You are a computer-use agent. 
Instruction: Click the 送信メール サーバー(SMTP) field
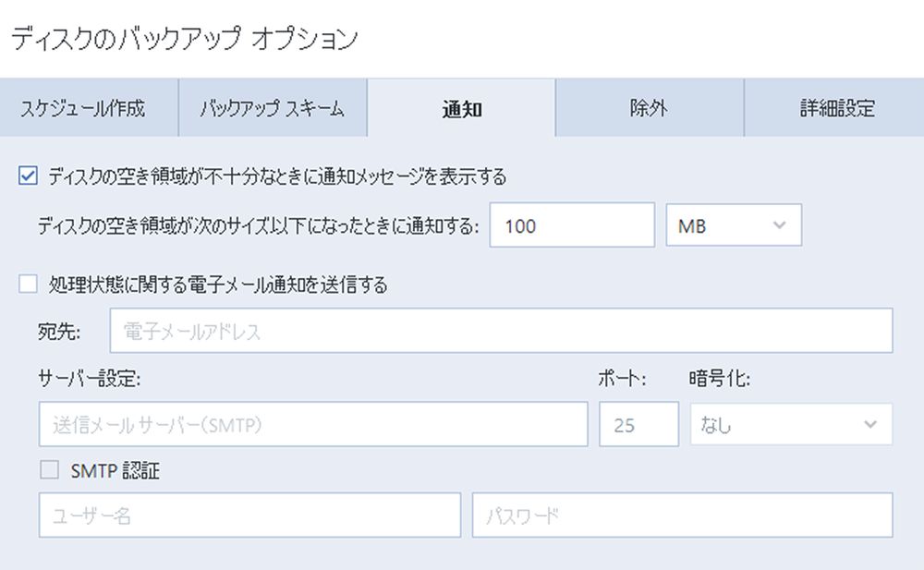click(x=314, y=424)
